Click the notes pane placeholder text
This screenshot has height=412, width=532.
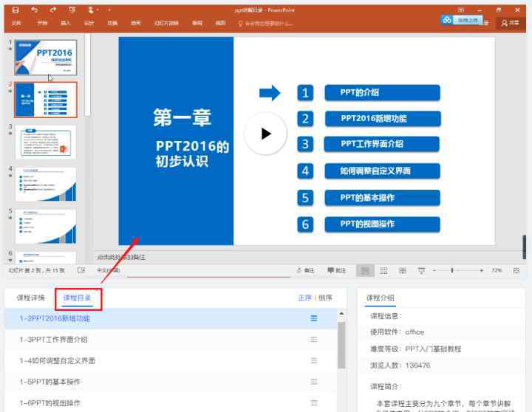click(121, 258)
